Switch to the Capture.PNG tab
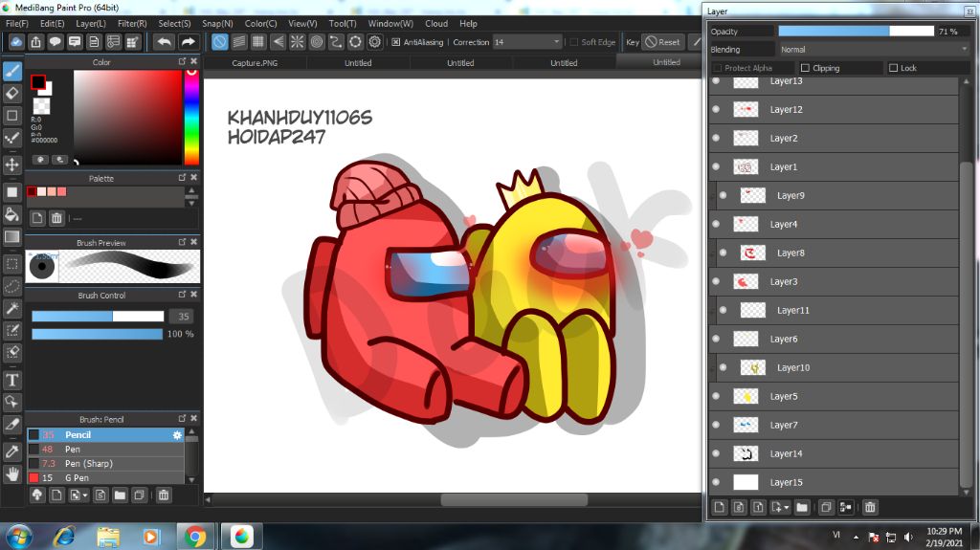 255,62
